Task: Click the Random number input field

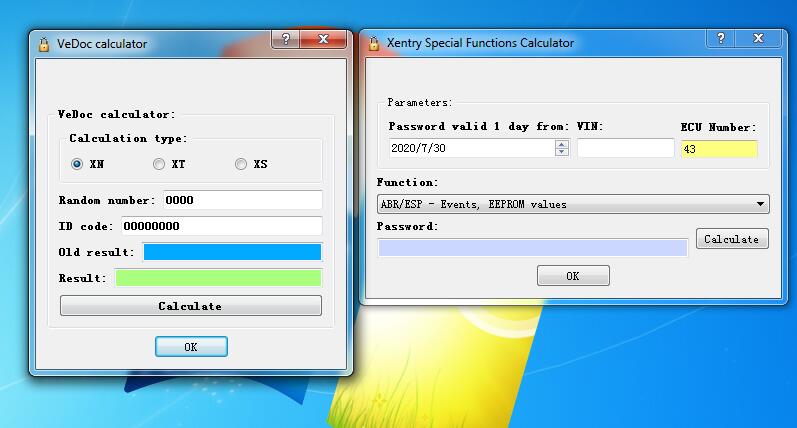Action: point(242,200)
